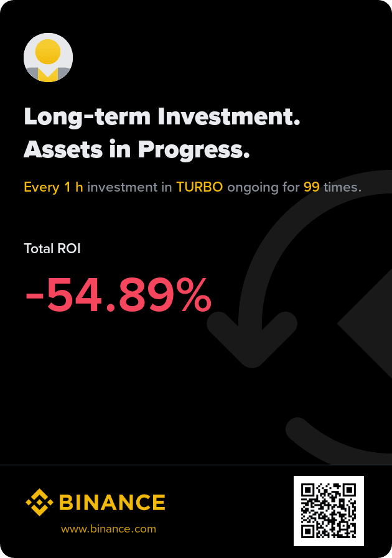Click the highlighted number 99

point(312,187)
